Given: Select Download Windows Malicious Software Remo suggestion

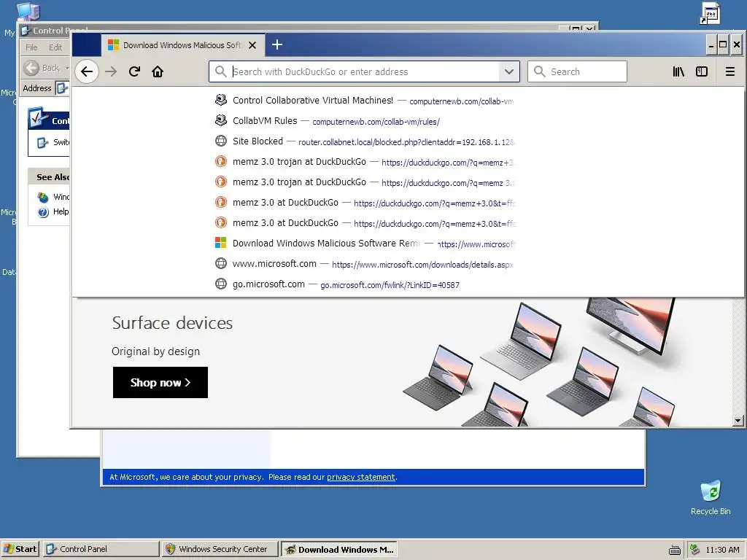Looking at the screenshot, I should click(x=365, y=244).
